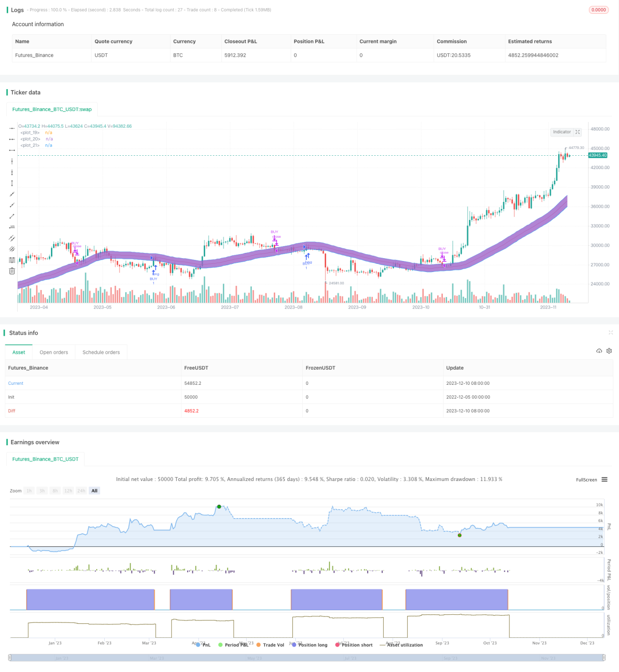This screenshot has width=619, height=672.
Task: Switch to Open orders tab
Action: 54,352
